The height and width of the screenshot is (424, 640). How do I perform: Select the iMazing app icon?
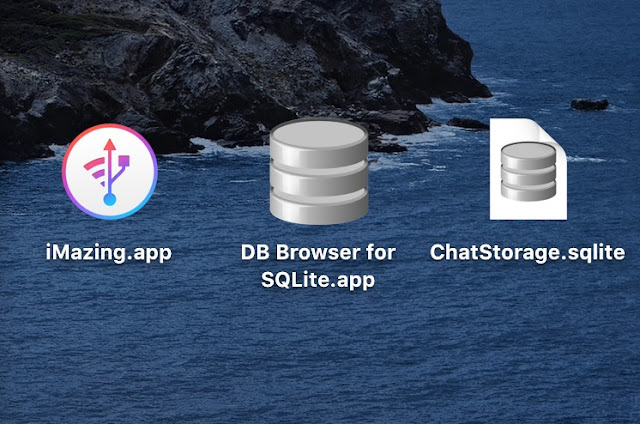point(110,171)
